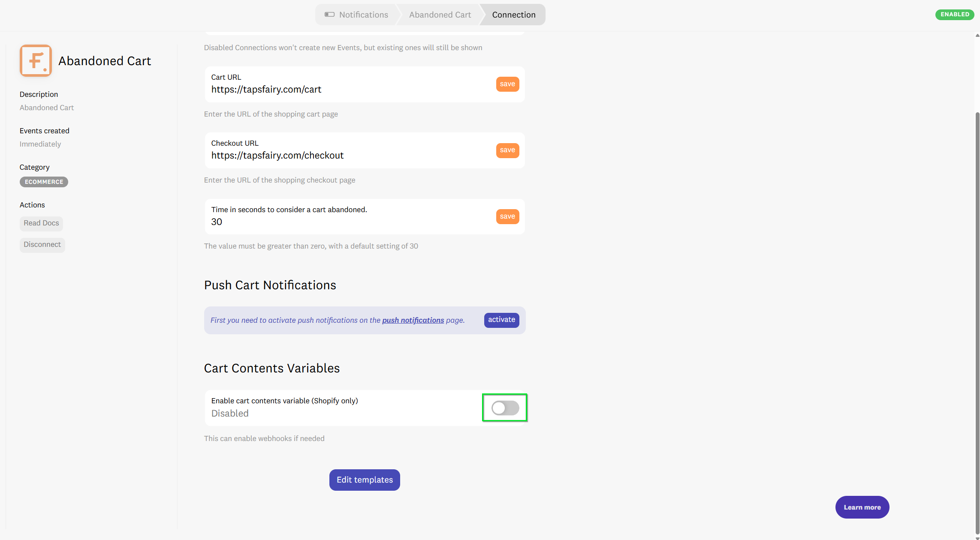
Task: Click the Notifications breadcrumb toggle icon
Action: click(329, 15)
